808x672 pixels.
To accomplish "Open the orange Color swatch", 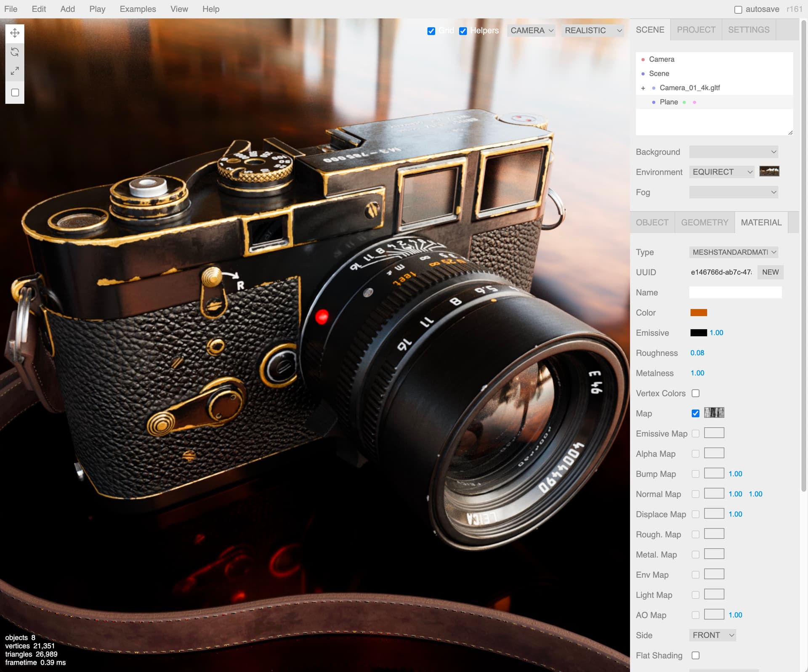I will 699,313.
